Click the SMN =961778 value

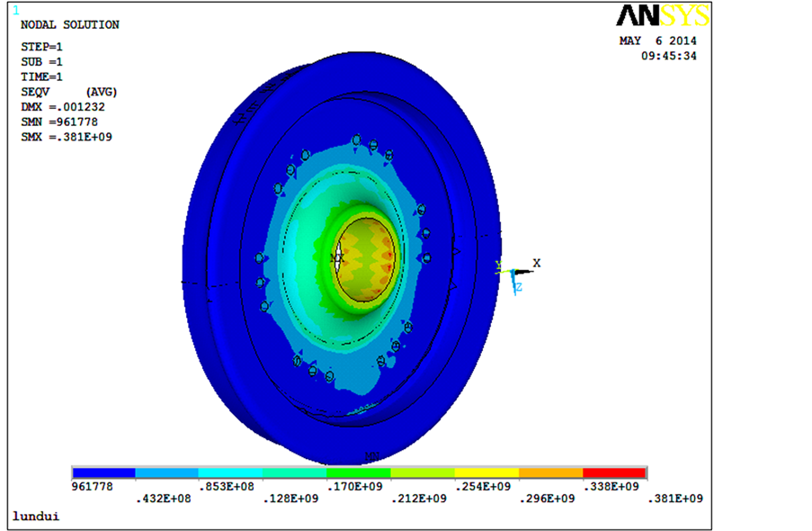tap(59, 121)
